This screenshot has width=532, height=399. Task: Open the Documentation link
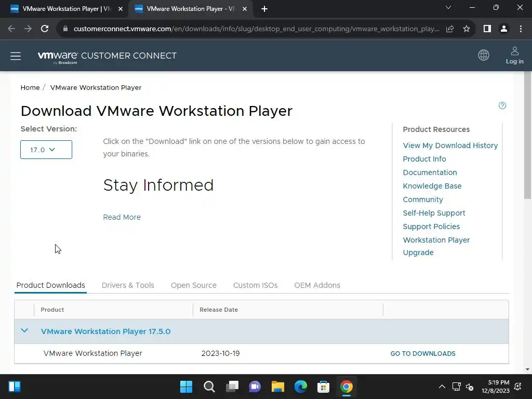click(430, 172)
